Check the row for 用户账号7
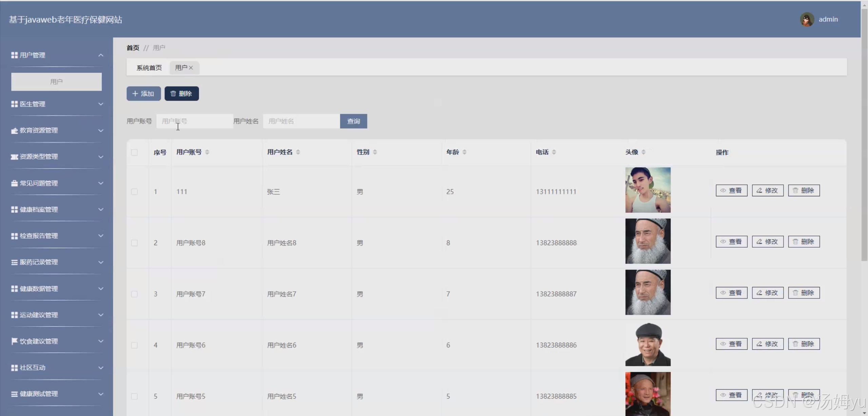Screen dimensions: 868x416 coord(134,294)
